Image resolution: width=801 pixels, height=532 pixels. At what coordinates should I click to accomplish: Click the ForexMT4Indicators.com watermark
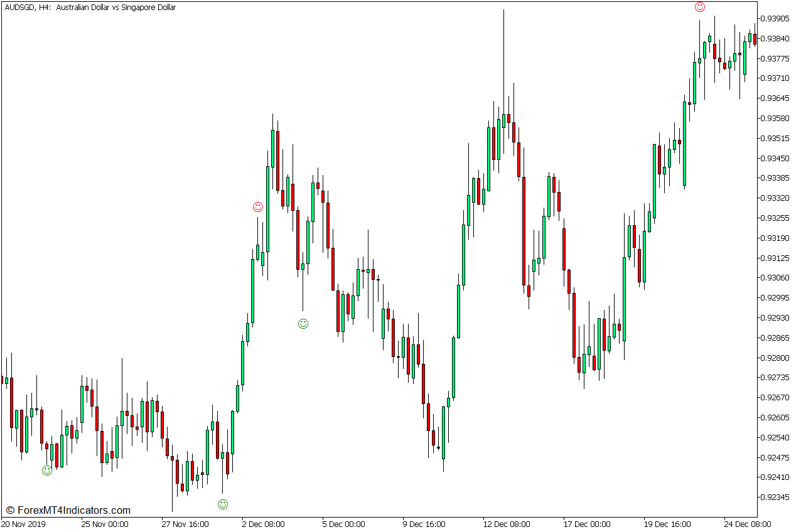(x=68, y=511)
